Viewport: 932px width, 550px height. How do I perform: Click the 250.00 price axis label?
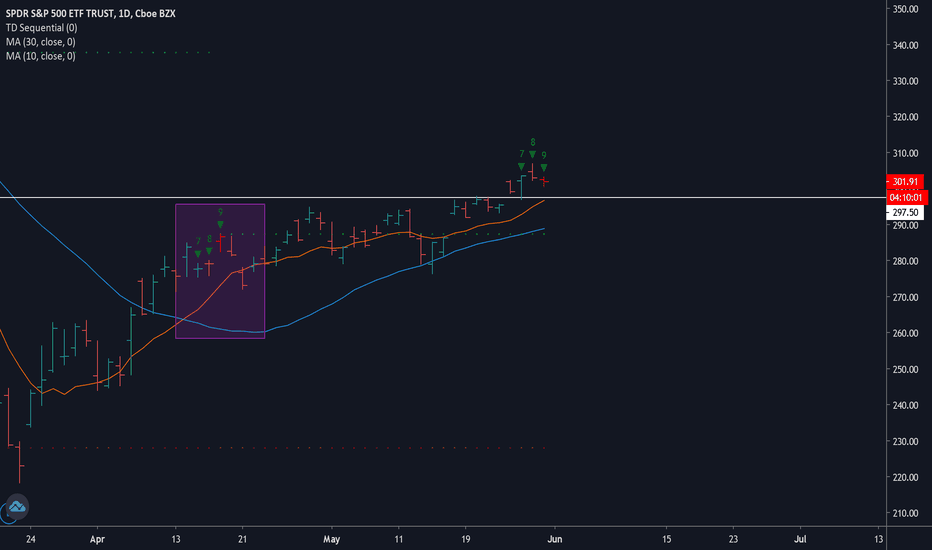pos(905,369)
